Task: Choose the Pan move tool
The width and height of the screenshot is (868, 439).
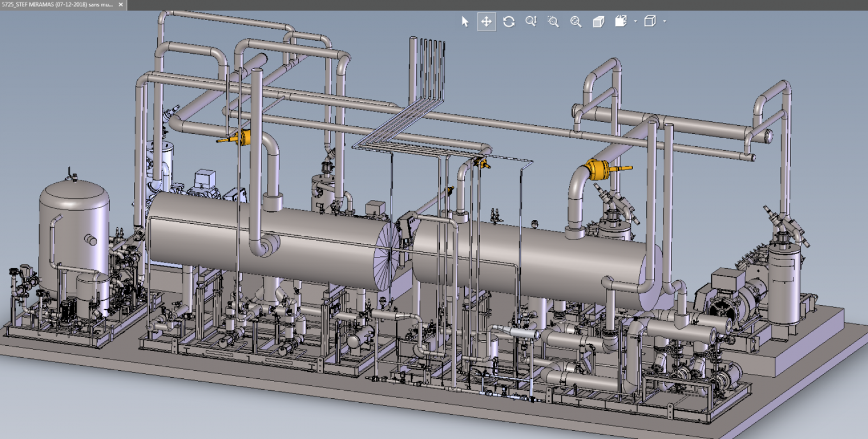Action: (486, 22)
